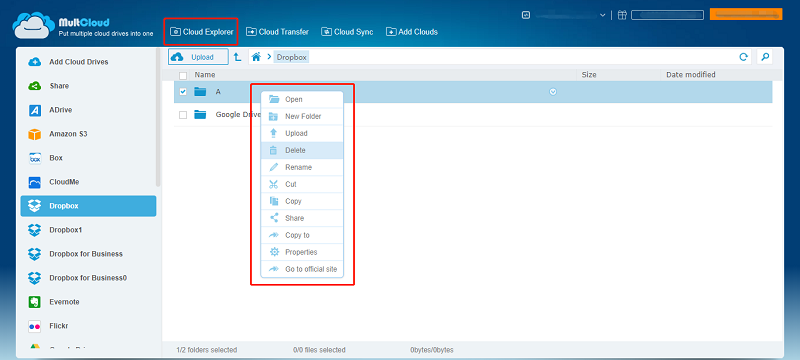
Task: Select Share in context menu
Action: click(302, 218)
